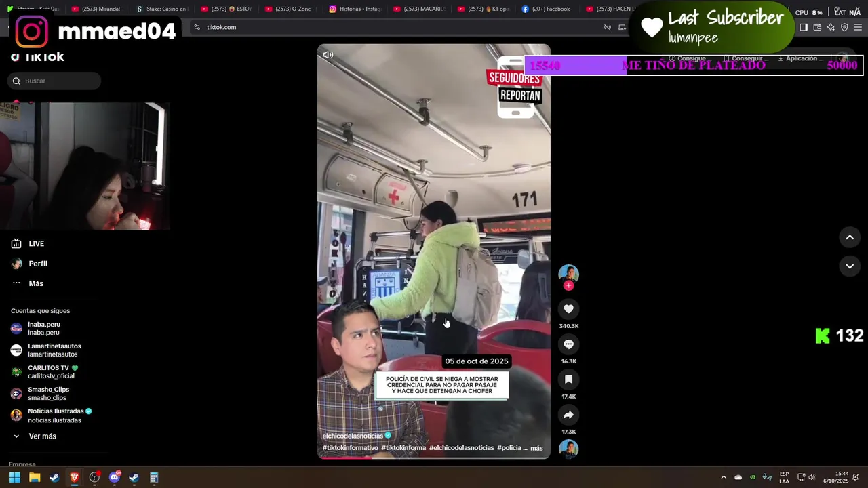This screenshot has height=488, width=868.
Task: Open the sound disc avatar below the share icon
Action: 568,449
